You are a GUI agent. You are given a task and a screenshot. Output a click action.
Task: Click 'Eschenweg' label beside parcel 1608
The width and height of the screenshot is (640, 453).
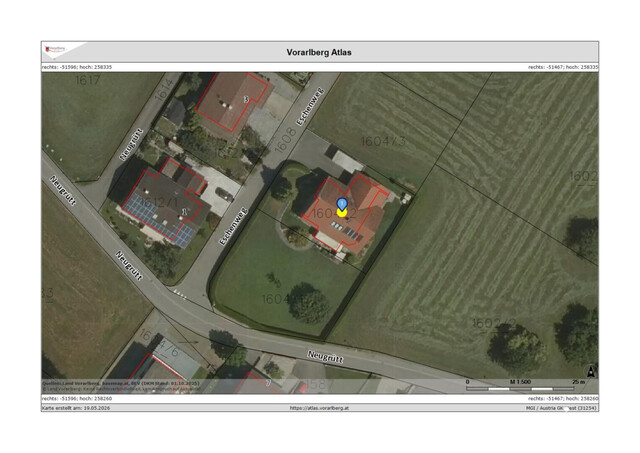(x=310, y=107)
